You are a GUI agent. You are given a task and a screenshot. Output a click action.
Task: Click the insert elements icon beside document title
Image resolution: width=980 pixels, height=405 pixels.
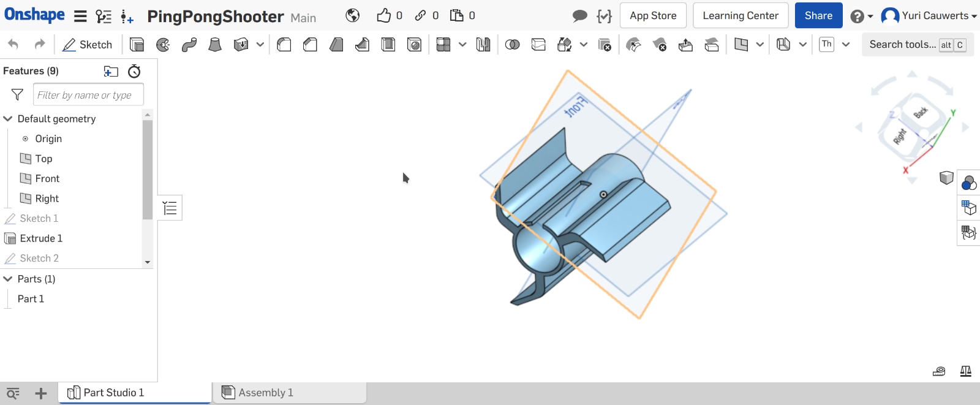(127, 17)
